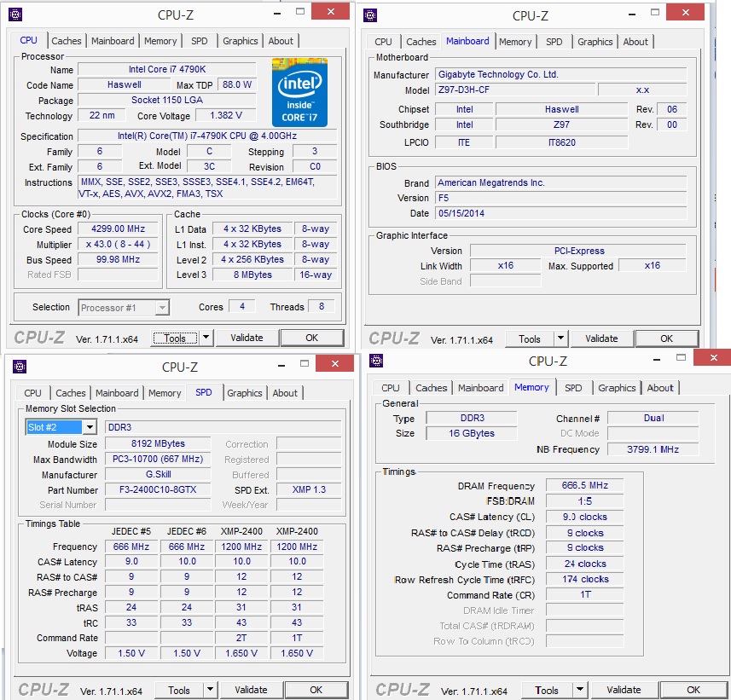Open Memory tab in Mainboard window

(515, 42)
